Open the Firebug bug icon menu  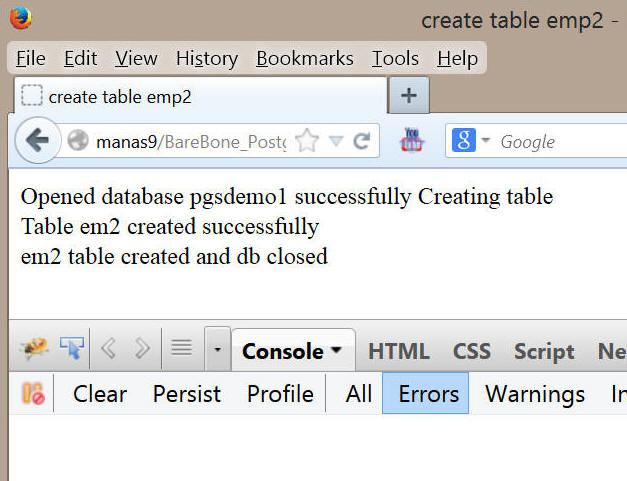point(33,349)
